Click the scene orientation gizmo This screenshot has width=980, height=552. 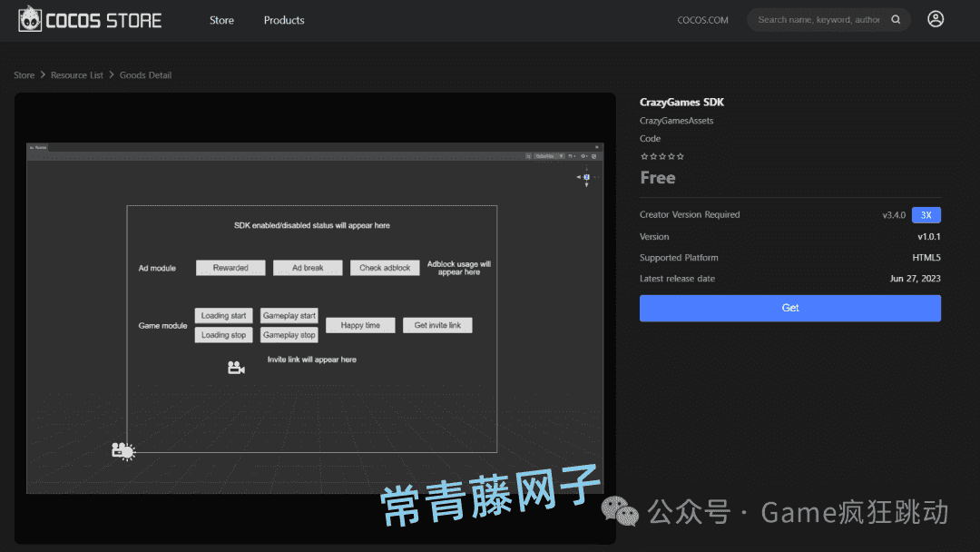586,178
